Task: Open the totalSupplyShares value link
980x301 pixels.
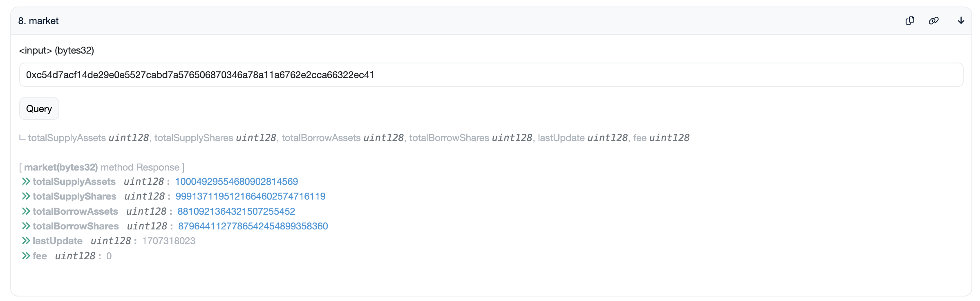Action: [x=250, y=196]
